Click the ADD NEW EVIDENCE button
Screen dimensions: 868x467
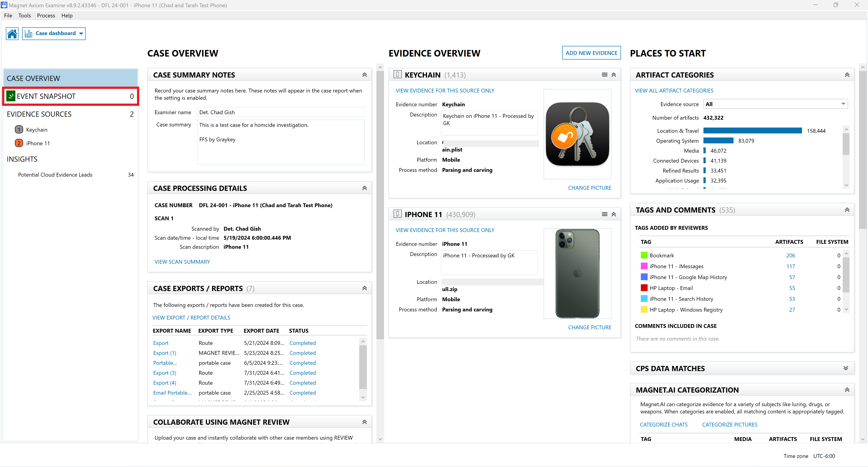point(591,53)
